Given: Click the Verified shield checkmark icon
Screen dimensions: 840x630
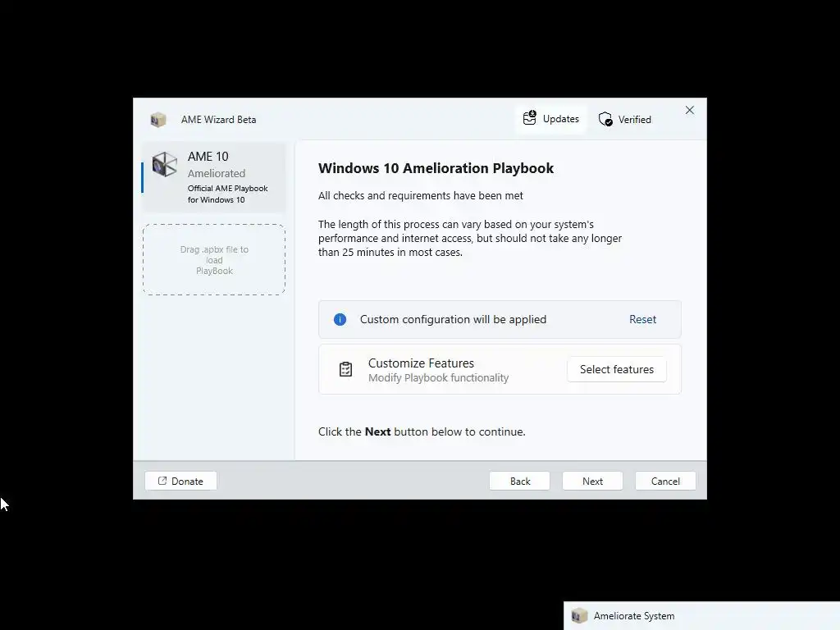Looking at the screenshot, I should (x=605, y=119).
